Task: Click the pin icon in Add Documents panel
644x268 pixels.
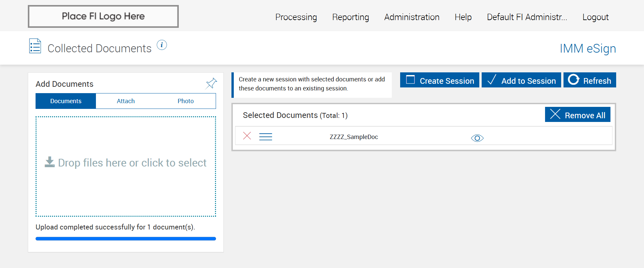Action: click(211, 83)
